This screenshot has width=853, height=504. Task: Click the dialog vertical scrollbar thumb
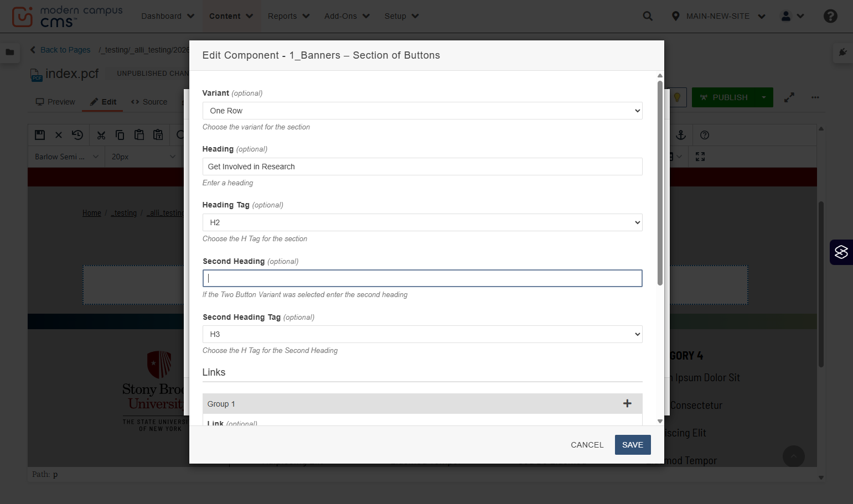click(x=660, y=183)
